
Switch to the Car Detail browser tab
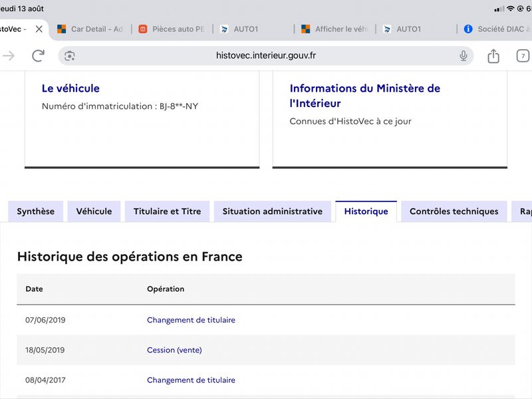[x=90, y=29]
